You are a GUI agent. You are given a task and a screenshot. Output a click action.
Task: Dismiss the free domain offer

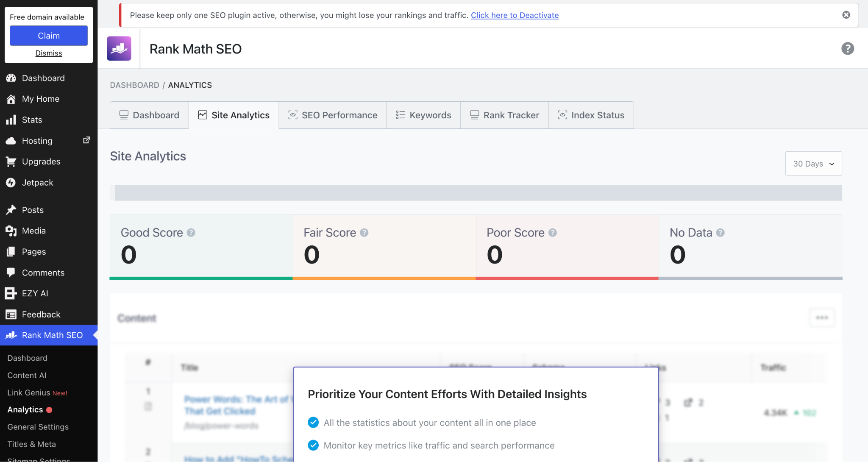pos(49,53)
